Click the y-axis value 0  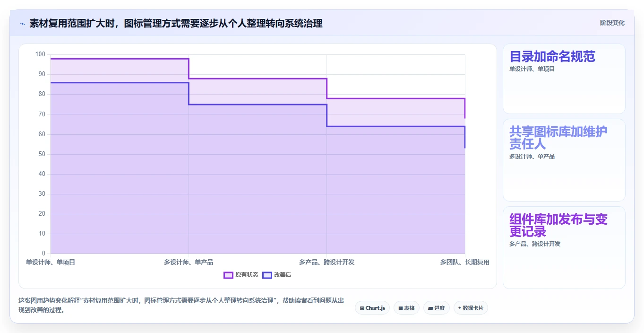pyautogui.click(x=44, y=254)
